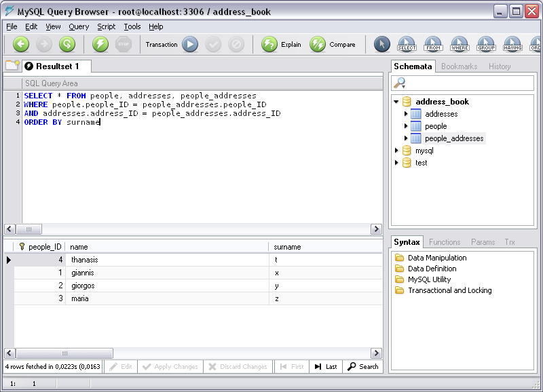Click the transaction commit checkmark button
The height and width of the screenshot is (392, 543).
pos(213,44)
